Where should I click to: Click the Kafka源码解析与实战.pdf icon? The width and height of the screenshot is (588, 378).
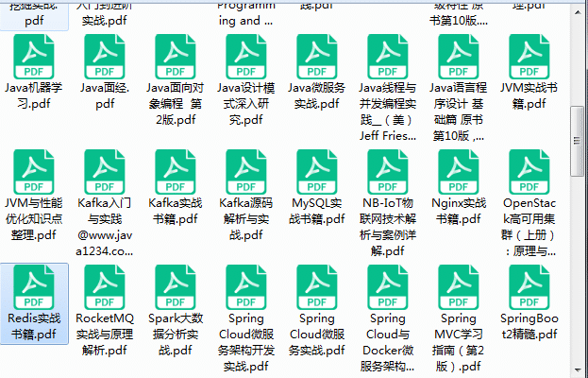pyautogui.click(x=246, y=172)
